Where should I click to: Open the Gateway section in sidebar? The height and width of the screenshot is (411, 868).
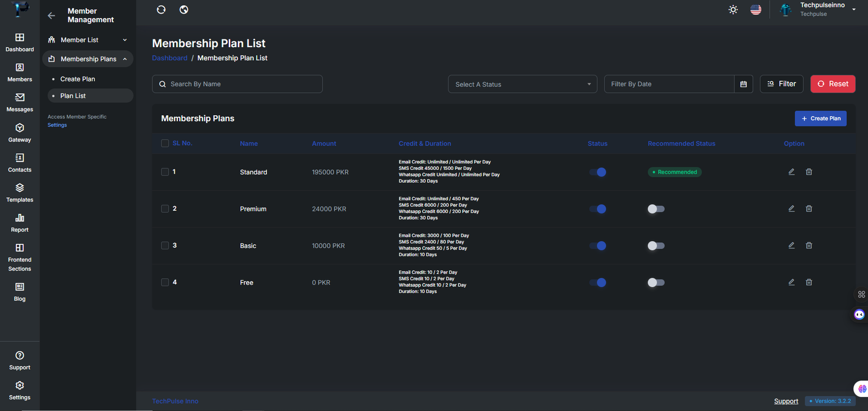pyautogui.click(x=20, y=132)
